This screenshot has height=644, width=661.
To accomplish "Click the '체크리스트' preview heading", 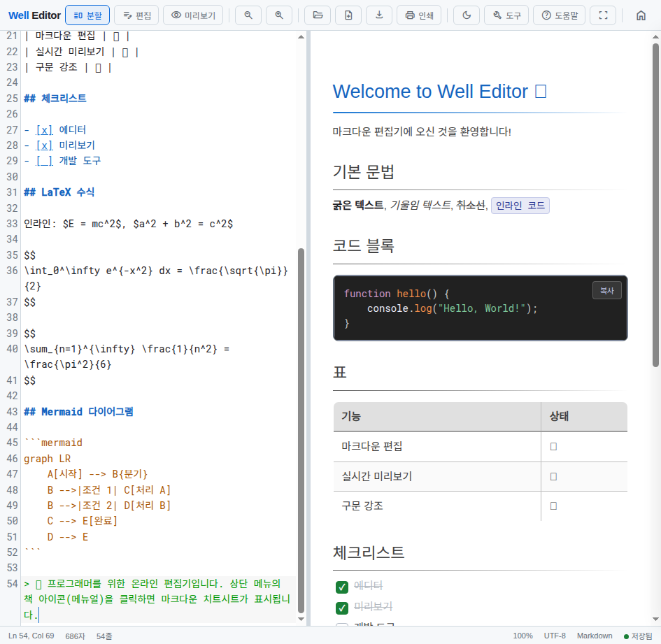I will [369, 552].
